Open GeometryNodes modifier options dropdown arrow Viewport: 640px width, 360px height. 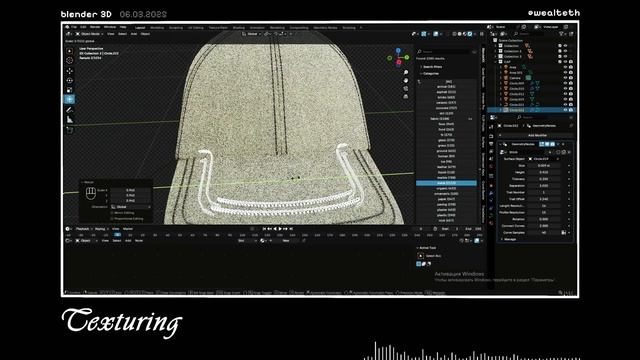(x=558, y=144)
